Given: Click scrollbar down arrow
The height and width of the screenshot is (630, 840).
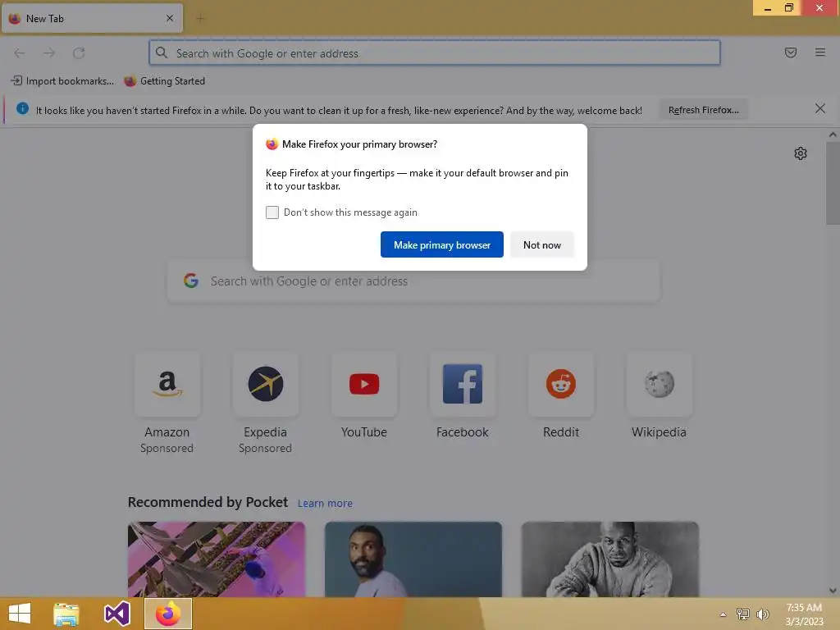Looking at the screenshot, I should coord(833,591).
